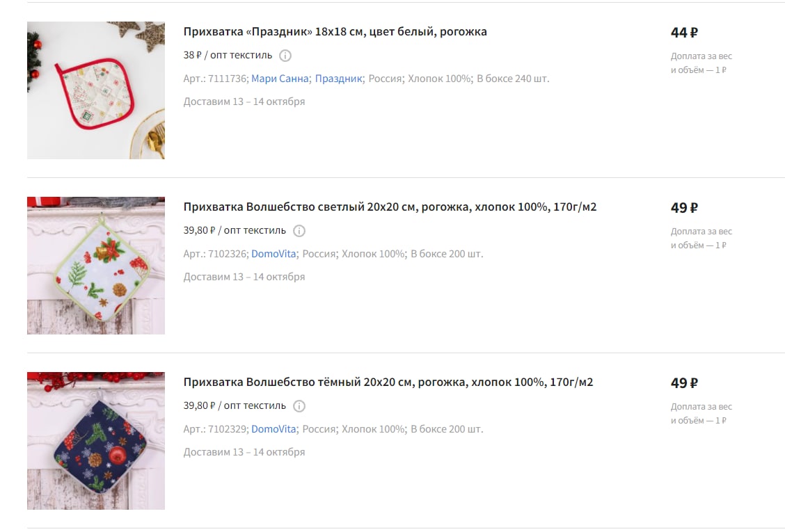Click Доплата за вес note under 44 ₽
785x532 pixels.
(x=701, y=63)
